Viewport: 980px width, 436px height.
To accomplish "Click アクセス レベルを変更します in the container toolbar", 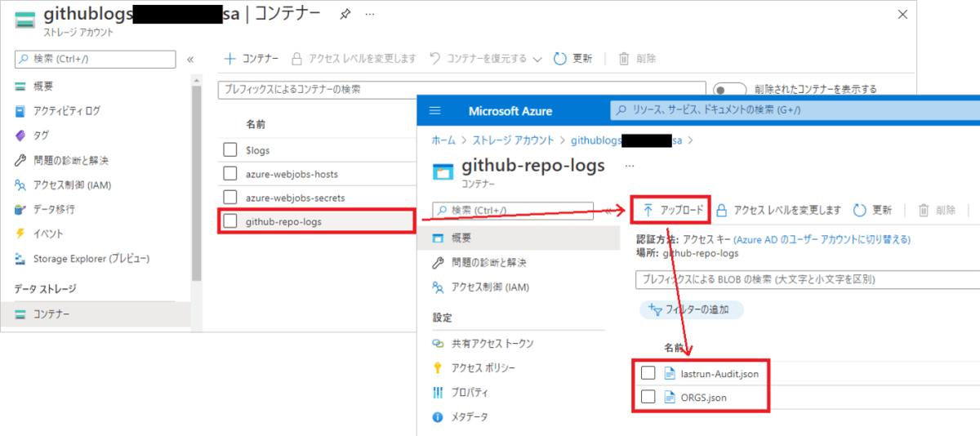I will click(x=778, y=211).
